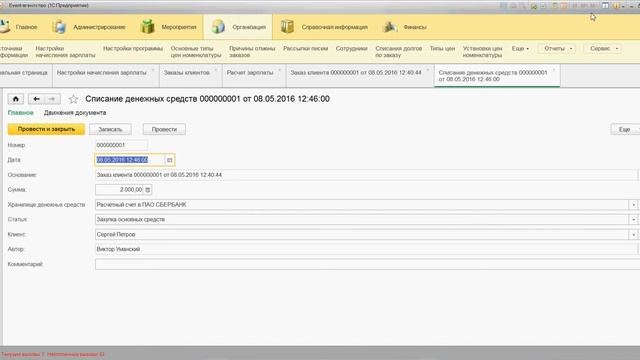Viewport: 640px width, 360px height.
Task: Open Списания долгов по заказу link
Action: coord(398,52)
